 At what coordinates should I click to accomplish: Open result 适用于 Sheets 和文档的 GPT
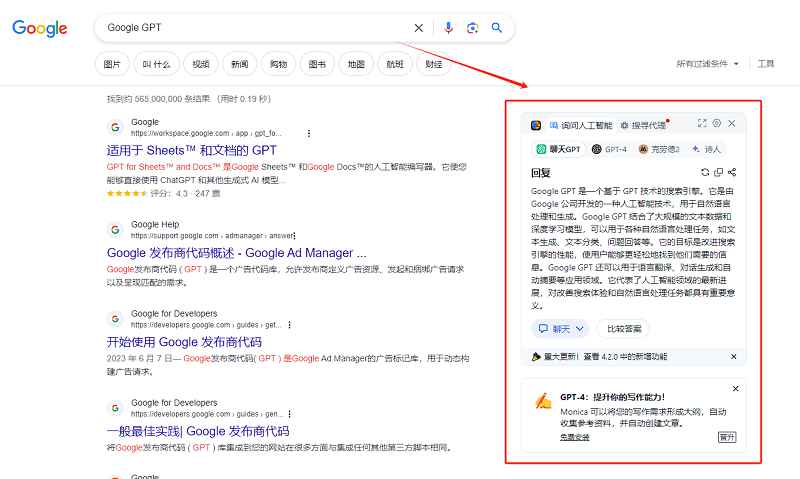tap(192, 150)
